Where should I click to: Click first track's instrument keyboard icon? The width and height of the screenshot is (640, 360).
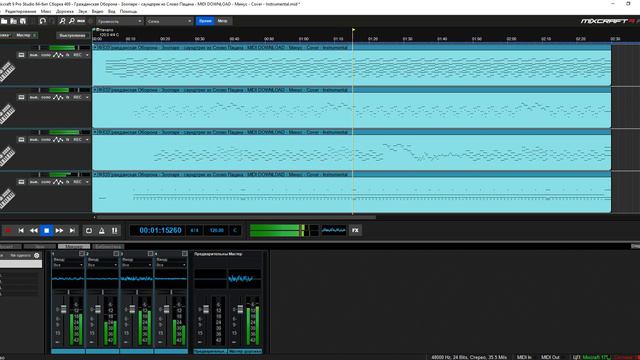click(x=21, y=55)
